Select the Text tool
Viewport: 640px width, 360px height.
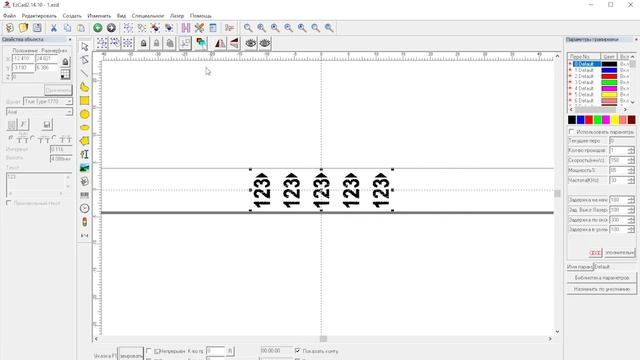[84, 154]
